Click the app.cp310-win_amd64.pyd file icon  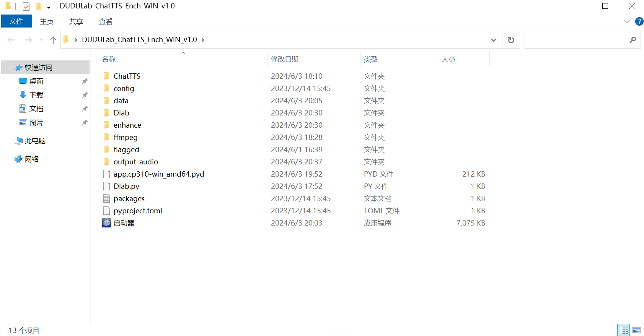[x=106, y=174]
